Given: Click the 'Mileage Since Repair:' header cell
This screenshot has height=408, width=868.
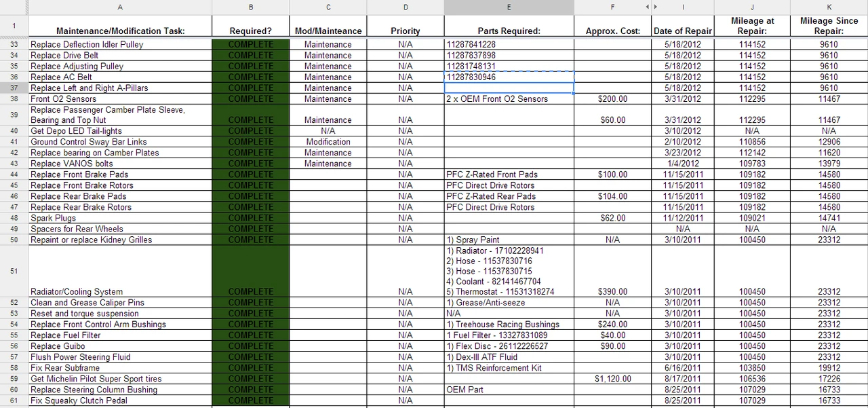Looking at the screenshot, I should [x=829, y=26].
